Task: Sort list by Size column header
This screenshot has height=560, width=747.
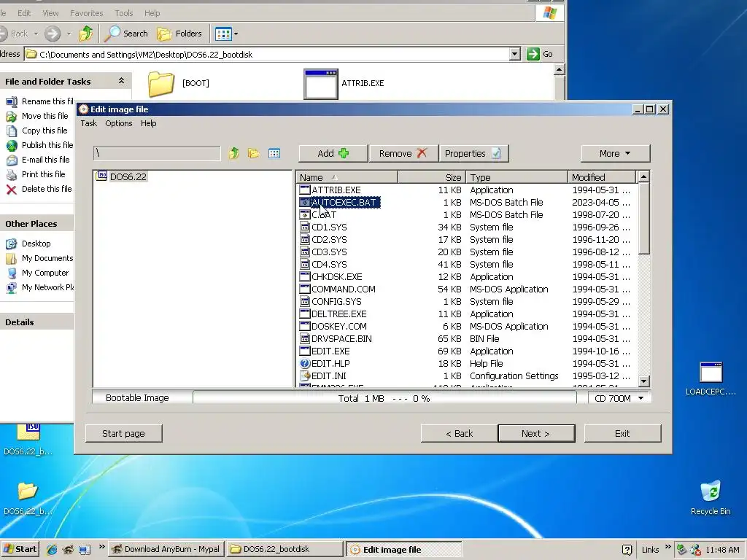Action: (x=432, y=177)
